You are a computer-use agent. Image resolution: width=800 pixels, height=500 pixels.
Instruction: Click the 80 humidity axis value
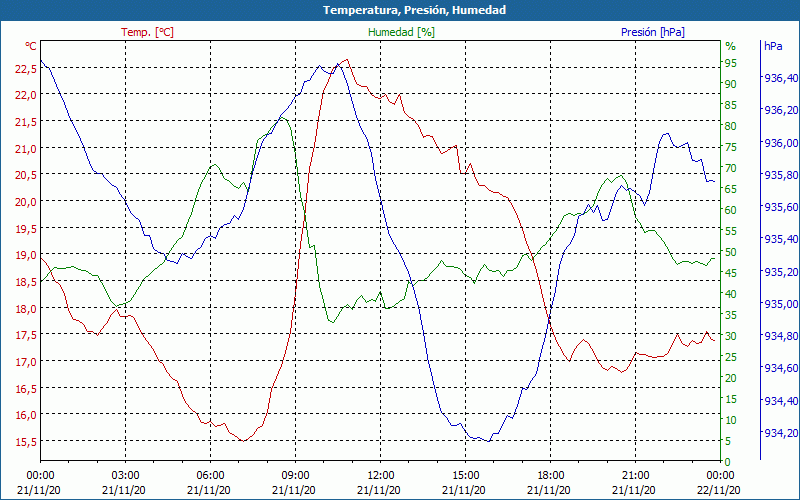pyautogui.click(x=731, y=126)
